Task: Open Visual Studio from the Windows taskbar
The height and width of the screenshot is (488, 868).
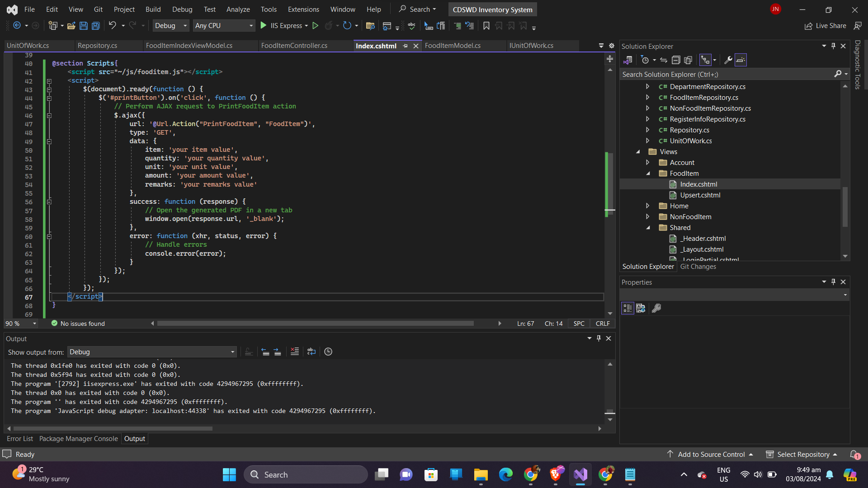Action: tap(580, 474)
